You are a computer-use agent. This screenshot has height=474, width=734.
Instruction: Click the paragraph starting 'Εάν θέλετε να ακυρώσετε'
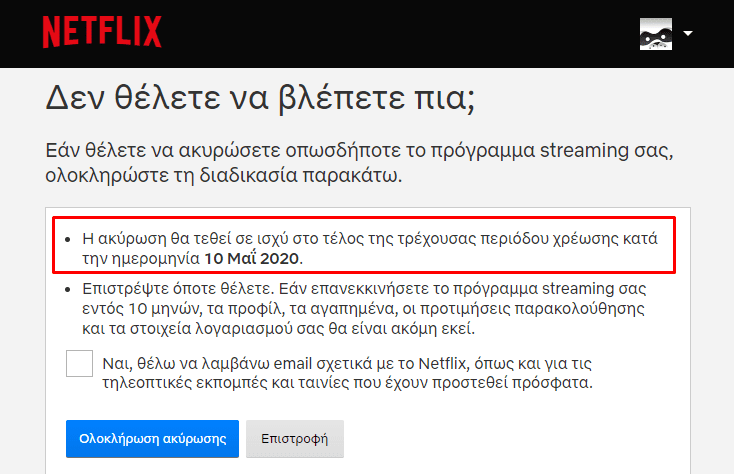point(359,163)
